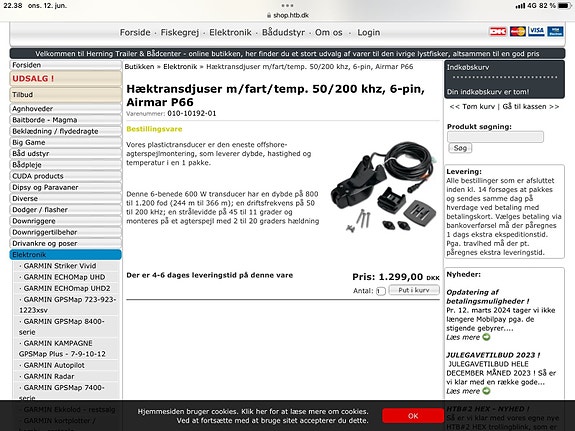Screen dimensions: 575x431
Task: Open the Elektronik top menu item
Action: [230, 32]
